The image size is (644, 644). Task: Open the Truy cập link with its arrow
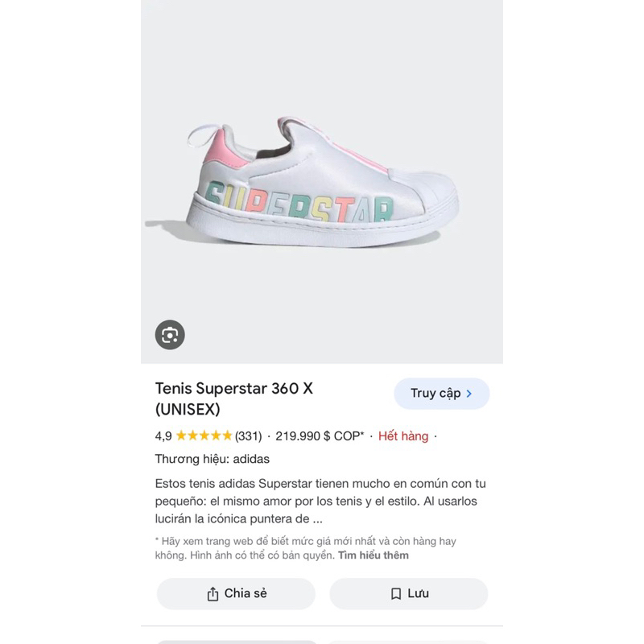[x=440, y=393]
